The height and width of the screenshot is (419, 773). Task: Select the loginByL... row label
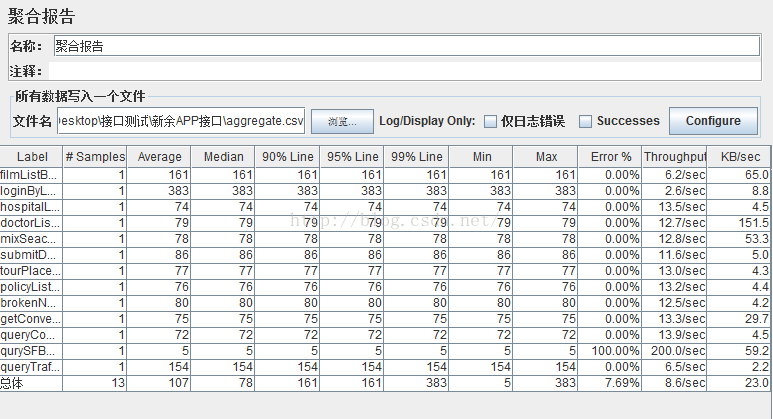point(31,191)
